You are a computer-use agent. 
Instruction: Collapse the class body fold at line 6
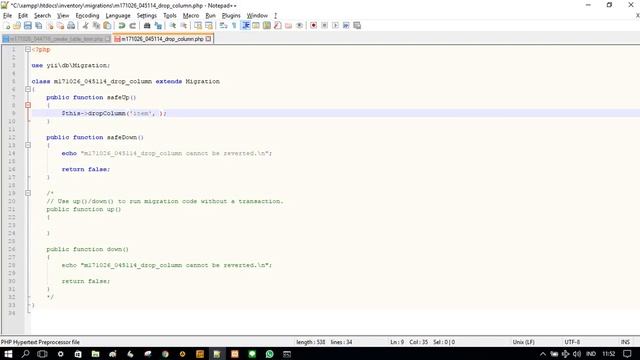click(x=28, y=89)
